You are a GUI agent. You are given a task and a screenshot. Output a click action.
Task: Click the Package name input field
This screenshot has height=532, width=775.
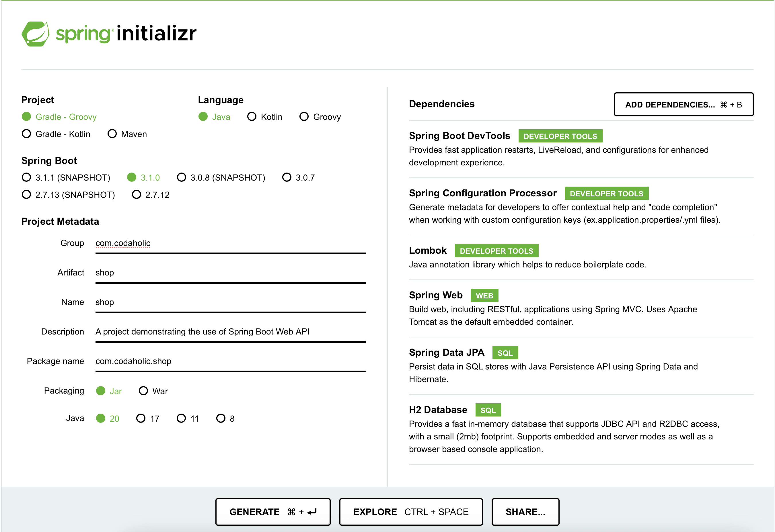[x=230, y=362]
